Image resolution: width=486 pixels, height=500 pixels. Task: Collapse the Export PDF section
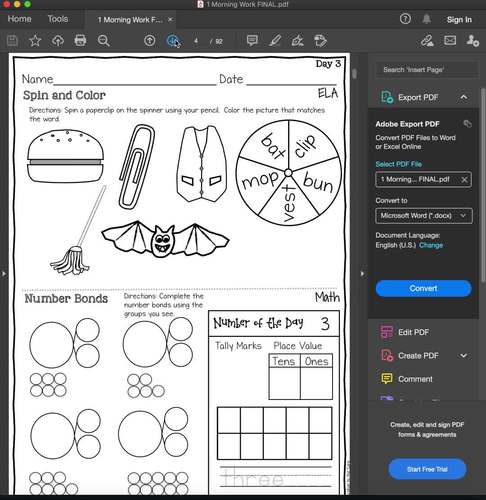pos(464,97)
